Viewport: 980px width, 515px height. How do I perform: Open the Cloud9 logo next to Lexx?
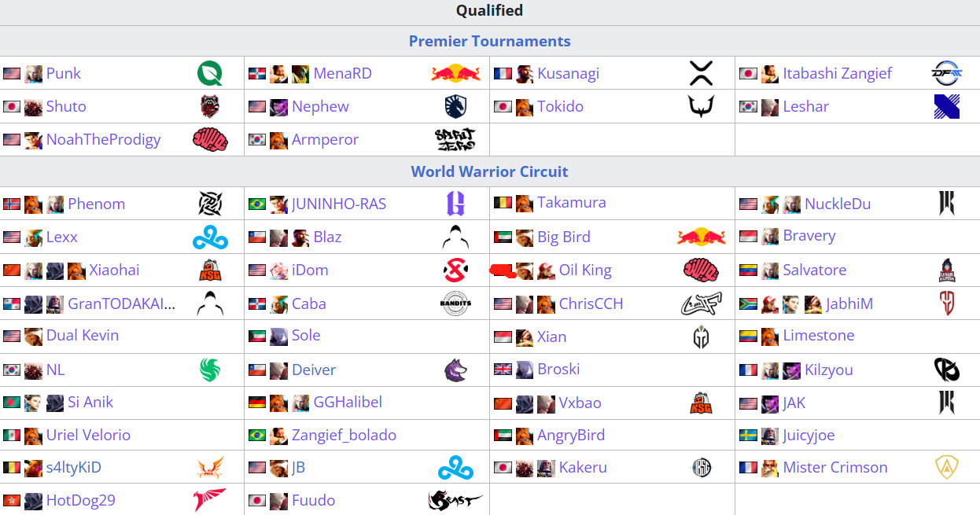[210, 237]
